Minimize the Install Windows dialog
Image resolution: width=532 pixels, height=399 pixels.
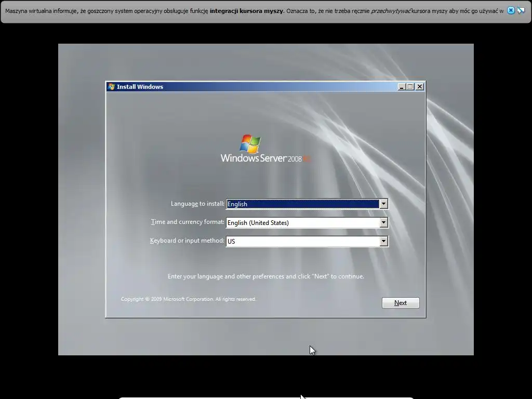(x=402, y=87)
